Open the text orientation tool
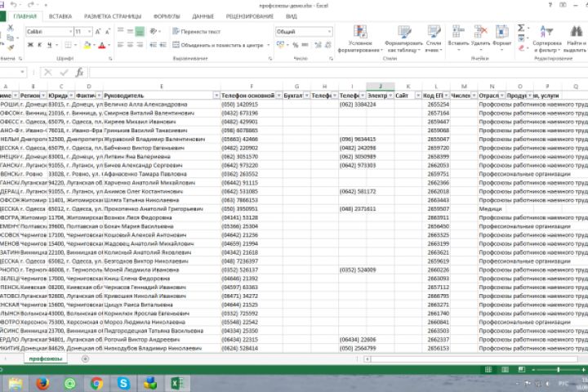 154,32
